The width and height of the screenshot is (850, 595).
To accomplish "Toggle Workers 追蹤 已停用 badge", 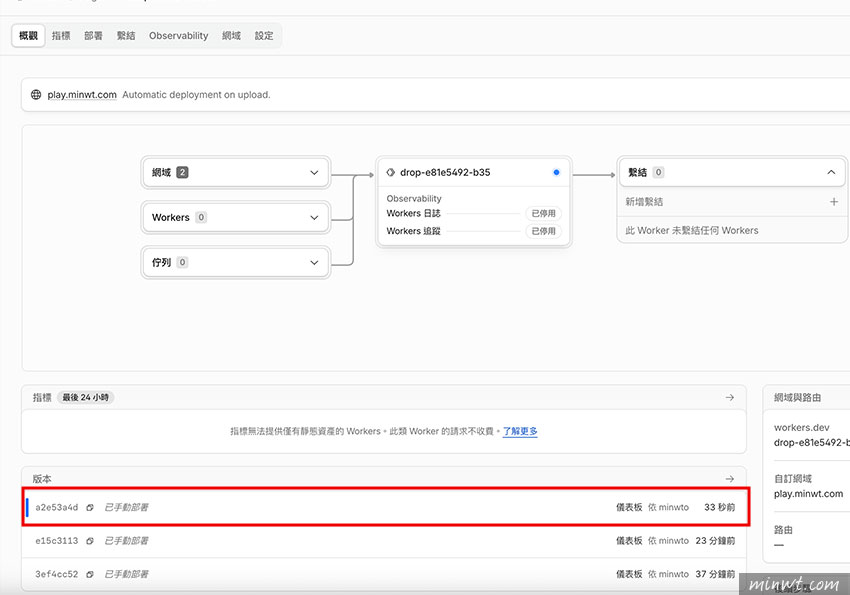I will pyautogui.click(x=543, y=231).
